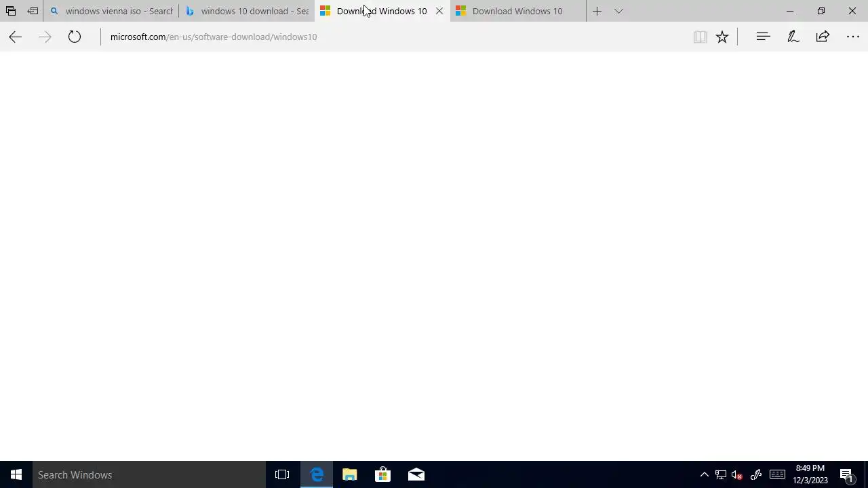Screen dimensions: 868x488
Task: Launch File Explorer from taskbar
Action: coord(350,474)
